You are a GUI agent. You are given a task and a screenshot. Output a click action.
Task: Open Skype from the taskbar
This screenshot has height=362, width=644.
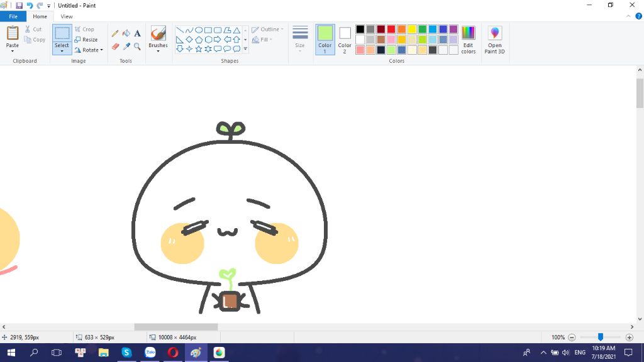[x=126, y=353]
